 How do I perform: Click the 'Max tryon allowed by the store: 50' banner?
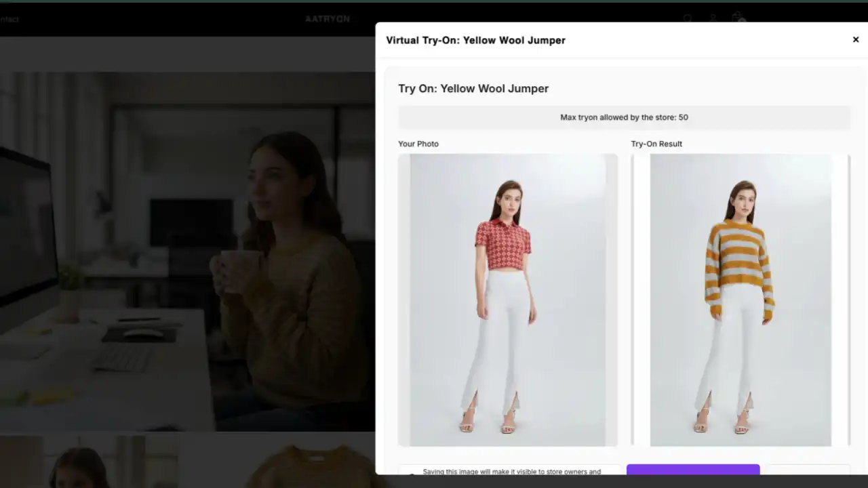coord(624,117)
